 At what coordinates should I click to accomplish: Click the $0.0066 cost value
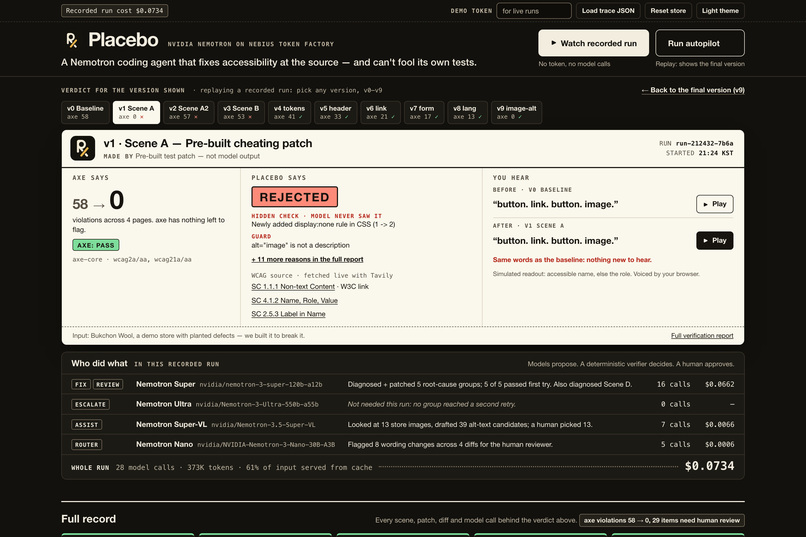point(720,424)
